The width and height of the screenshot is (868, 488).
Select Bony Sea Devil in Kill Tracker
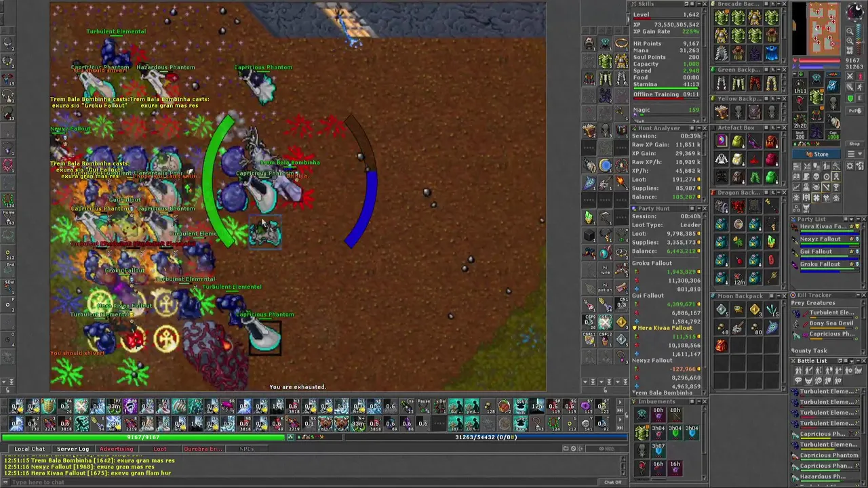coord(827,323)
